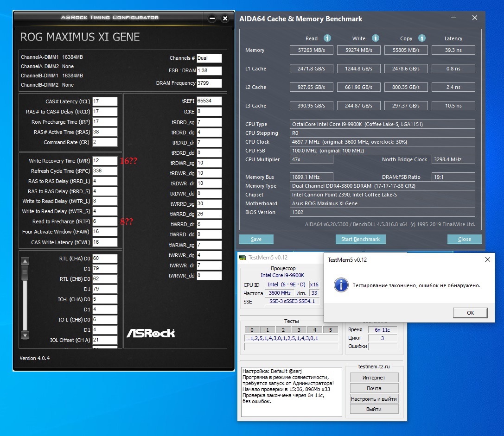Click the Memory Read result 57263 MB/s
This screenshot has width=504, height=436.
click(x=311, y=50)
